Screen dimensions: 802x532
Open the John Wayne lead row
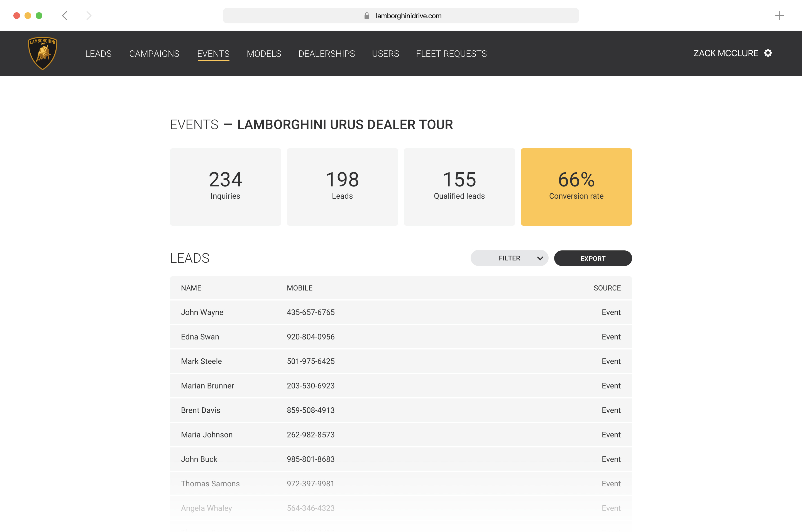pos(401,312)
